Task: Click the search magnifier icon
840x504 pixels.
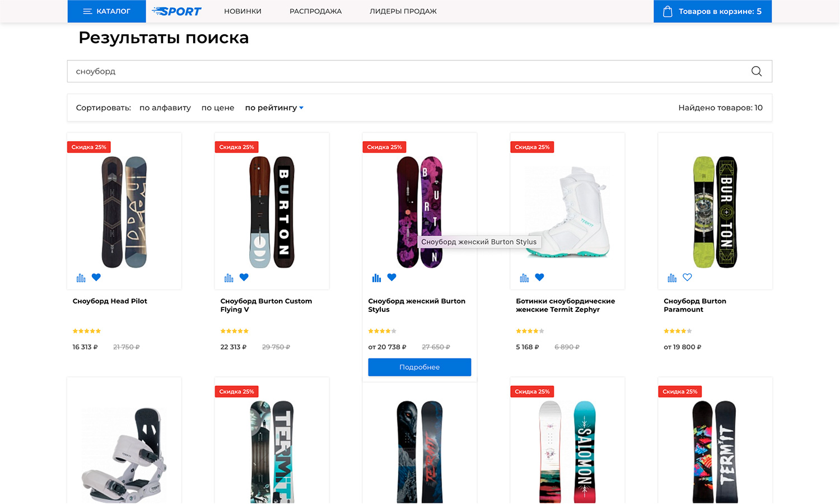Action: point(756,71)
